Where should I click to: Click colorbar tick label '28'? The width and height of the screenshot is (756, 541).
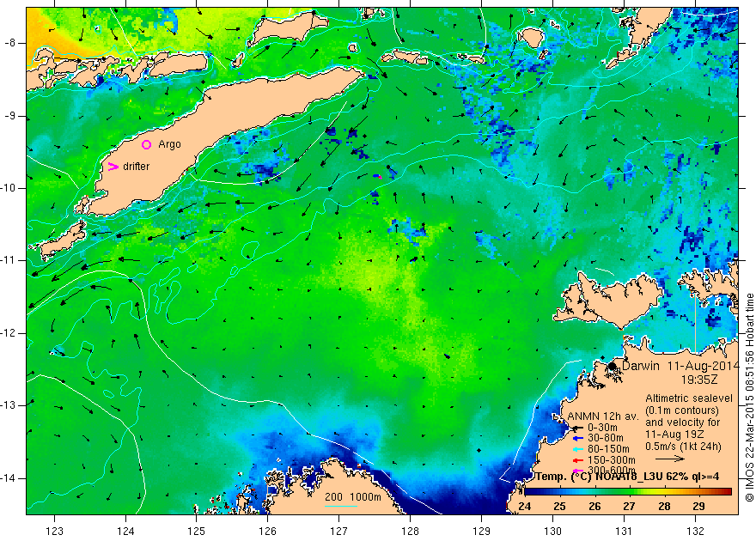(x=664, y=507)
